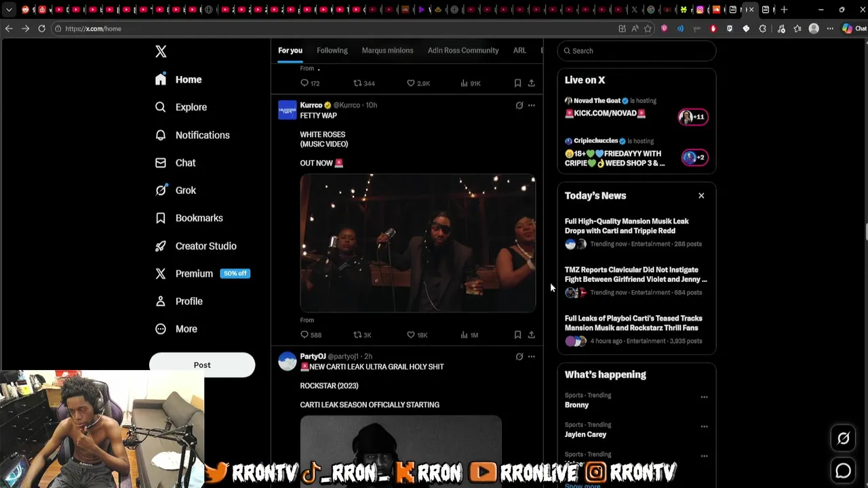Viewport: 868px width, 488px height.
Task: Open the Mansion Musik Leak news story
Action: click(x=637, y=232)
